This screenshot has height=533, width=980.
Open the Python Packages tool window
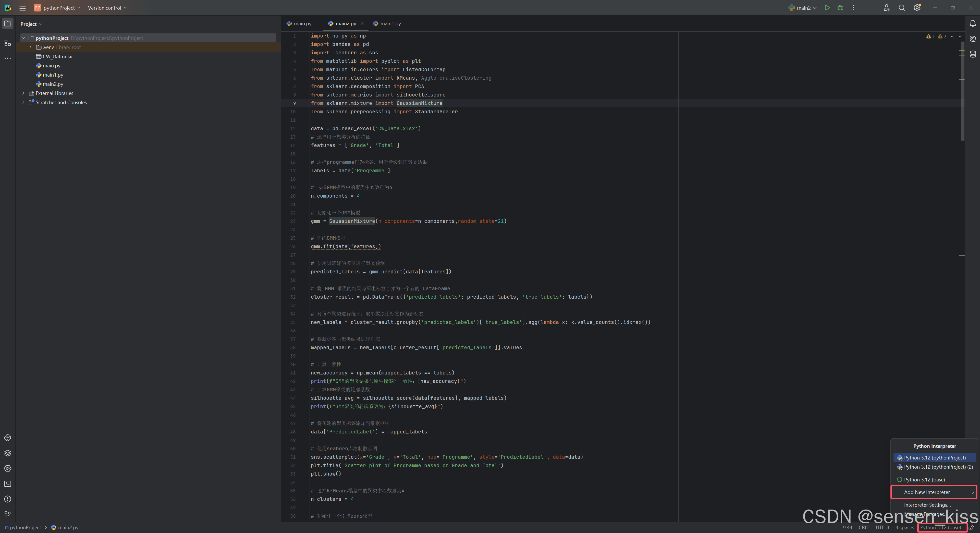click(x=8, y=453)
